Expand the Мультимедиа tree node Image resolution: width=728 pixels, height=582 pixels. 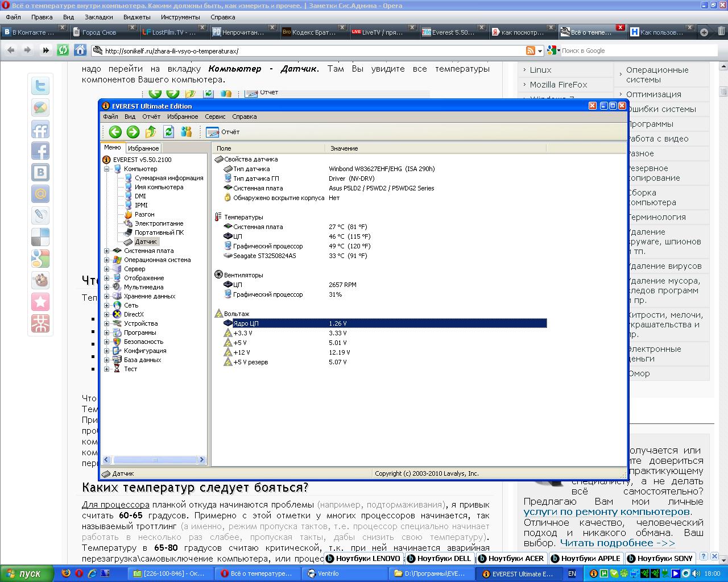[106, 287]
